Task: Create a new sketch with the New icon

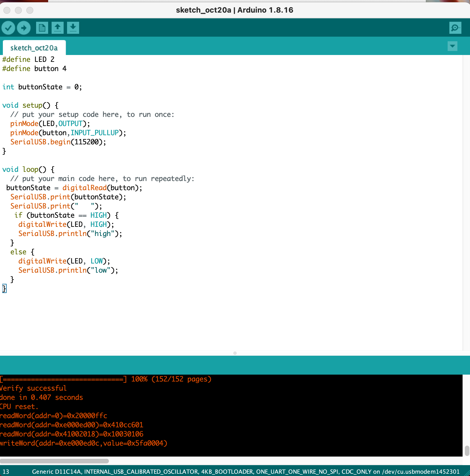Action: pyautogui.click(x=42, y=28)
